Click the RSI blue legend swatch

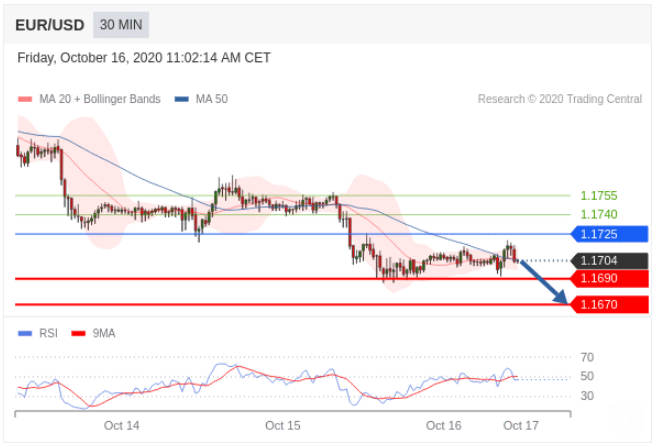click(25, 334)
